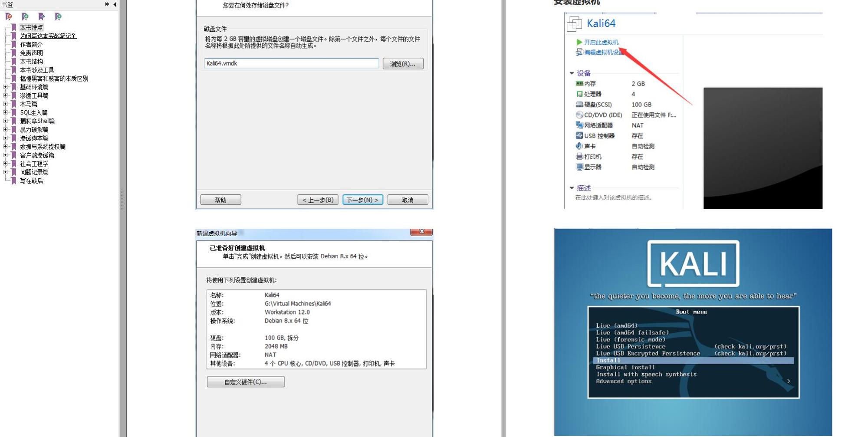
Task: Click the memory icon next to 内存
Action: pyautogui.click(x=579, y=83)
